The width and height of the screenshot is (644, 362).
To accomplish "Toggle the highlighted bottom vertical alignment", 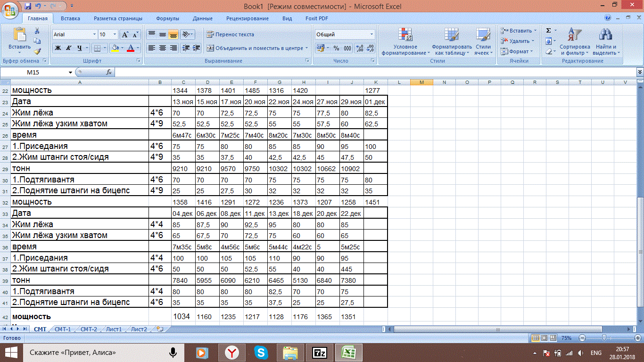I will point(173,34).
